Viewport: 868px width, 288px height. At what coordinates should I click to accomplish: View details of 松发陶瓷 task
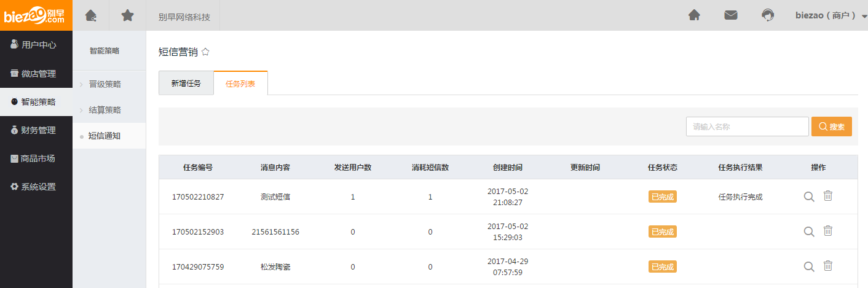click(809, 267)
